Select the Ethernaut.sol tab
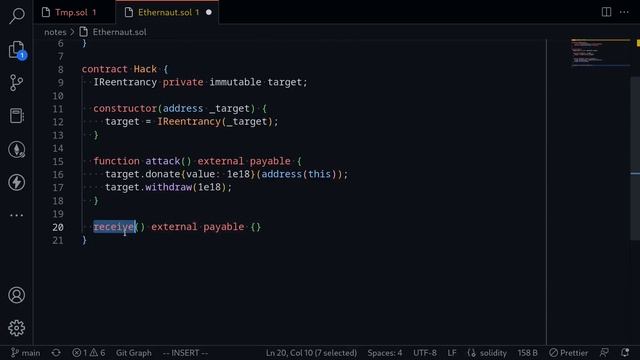640x360 pixels. point(168,12)
